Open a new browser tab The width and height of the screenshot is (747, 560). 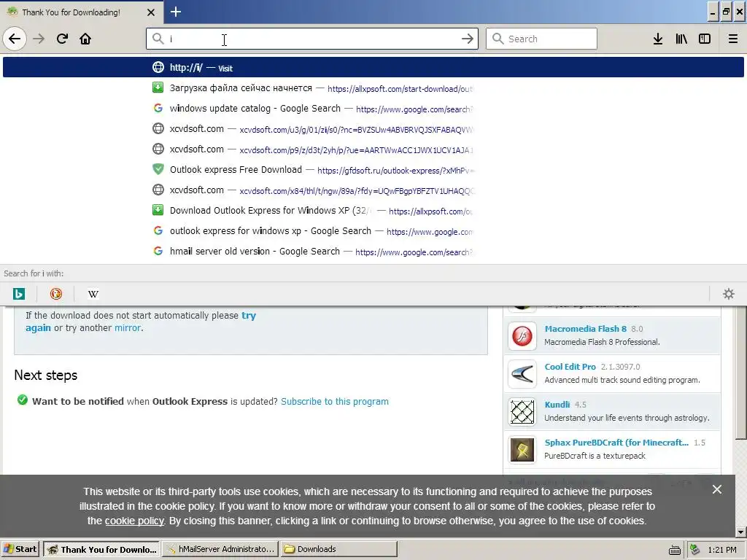176,12
